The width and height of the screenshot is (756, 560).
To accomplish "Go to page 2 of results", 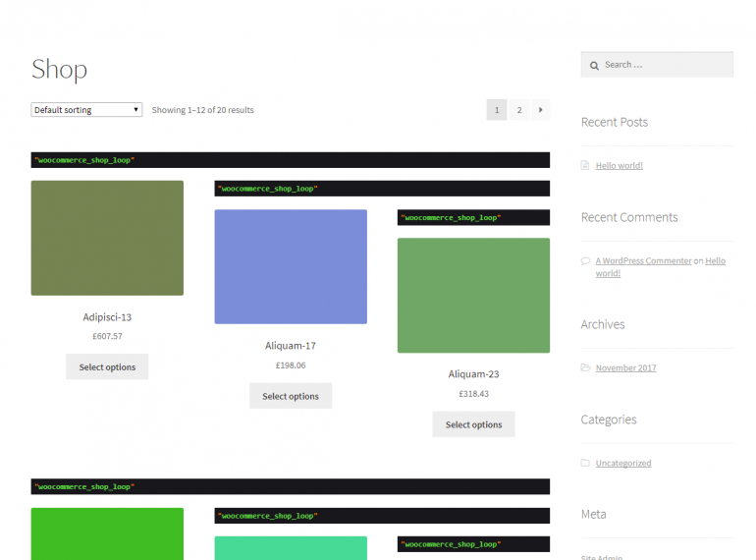I will [x=519, y=110].
